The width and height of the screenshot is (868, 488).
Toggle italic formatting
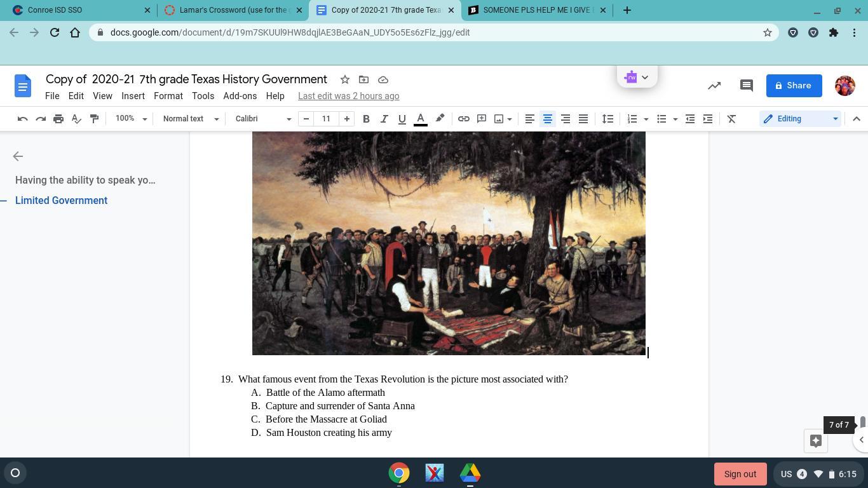coord(384,119)
